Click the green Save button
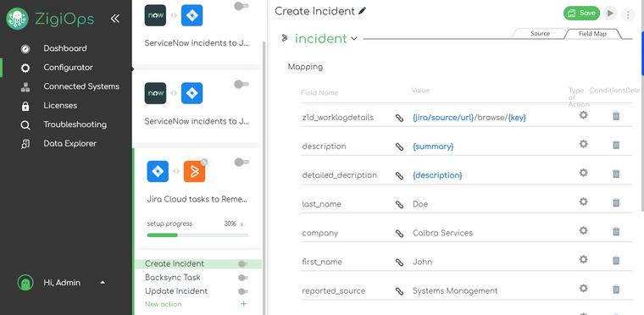The height and width of the screenshot is (315, 644). [581, 14]
